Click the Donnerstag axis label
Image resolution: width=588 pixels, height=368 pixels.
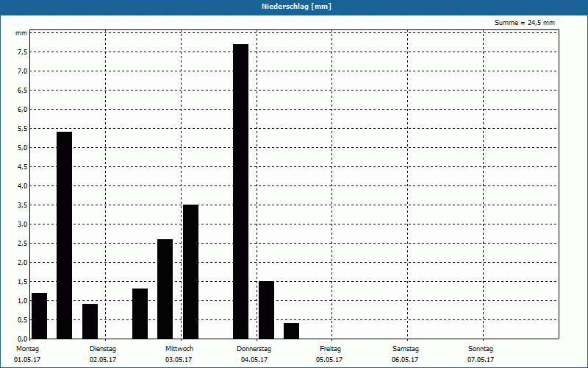tap(254, 349)
